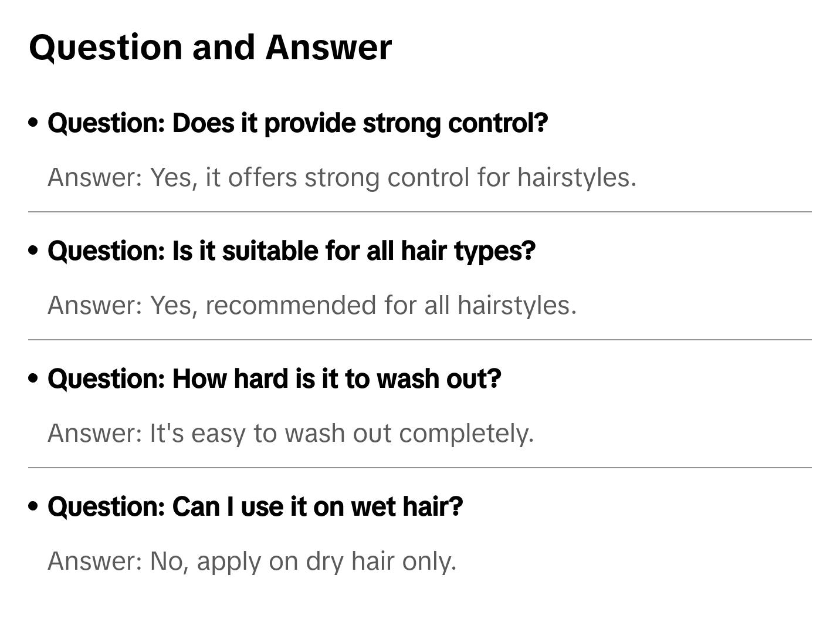
Task: Click the divider line below the hair types answer
Action: point(420,340)
